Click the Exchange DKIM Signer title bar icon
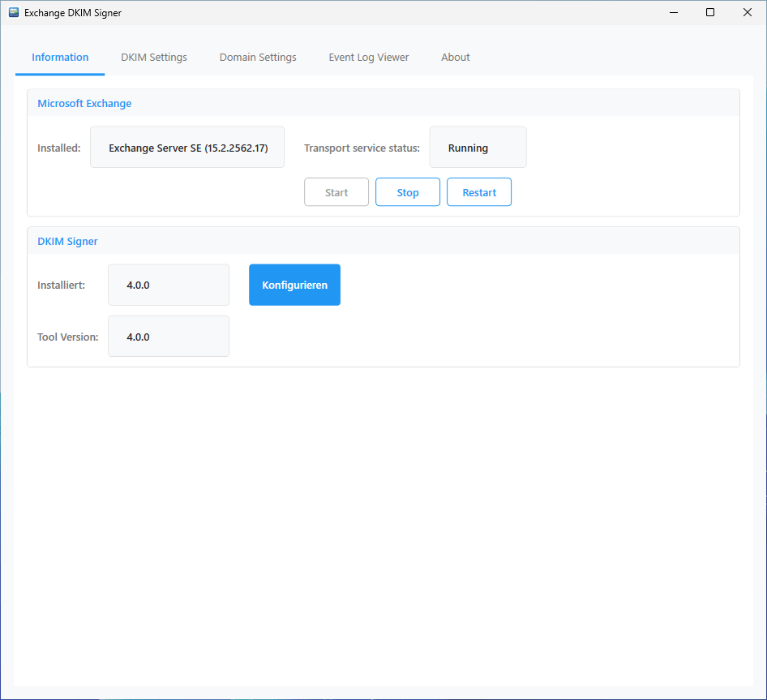Viewport: 767px width, 700px height. click(x=13, y=12)
